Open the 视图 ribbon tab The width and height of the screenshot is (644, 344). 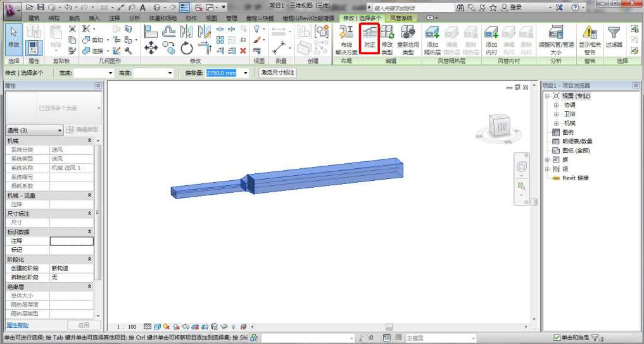pyautogui.click(x=211, y=18)
